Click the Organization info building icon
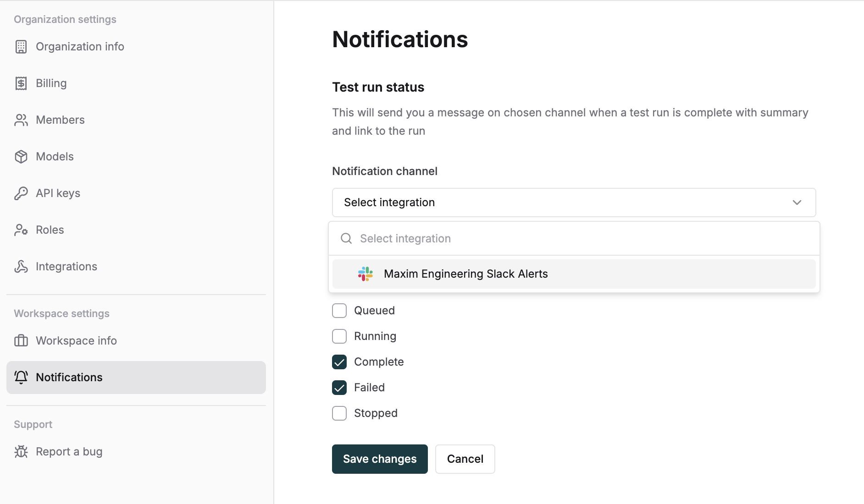The width and height of the screenshot is (864, 504). (x=21, y=47)
